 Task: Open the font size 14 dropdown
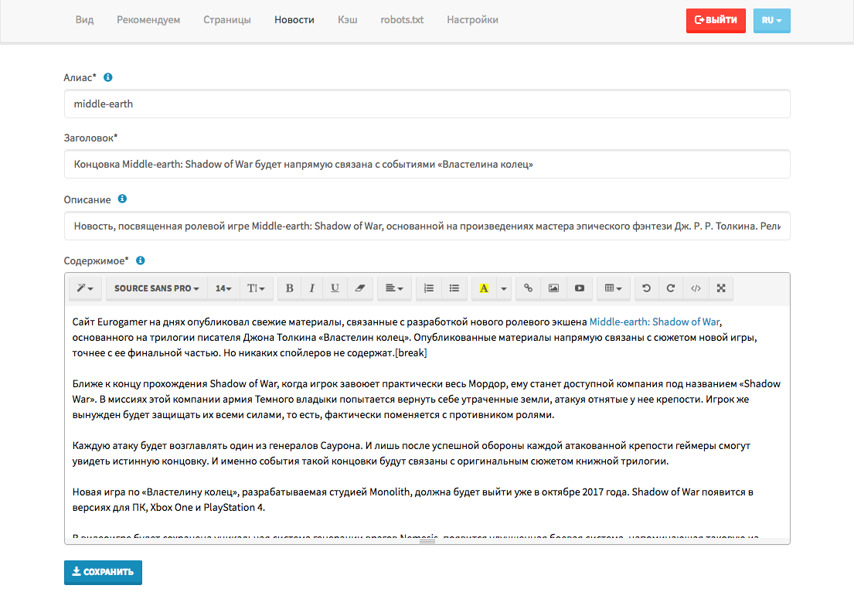click(x=223, y=288)
